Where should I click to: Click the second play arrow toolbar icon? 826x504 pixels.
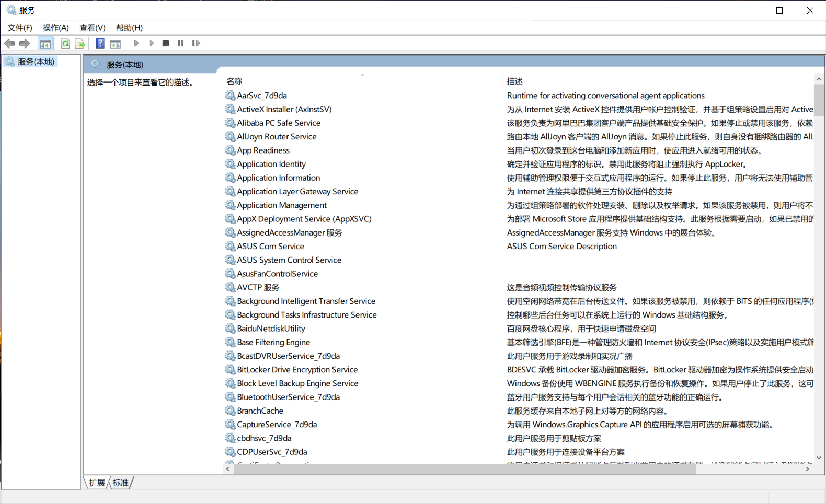[x=151, y=43]
